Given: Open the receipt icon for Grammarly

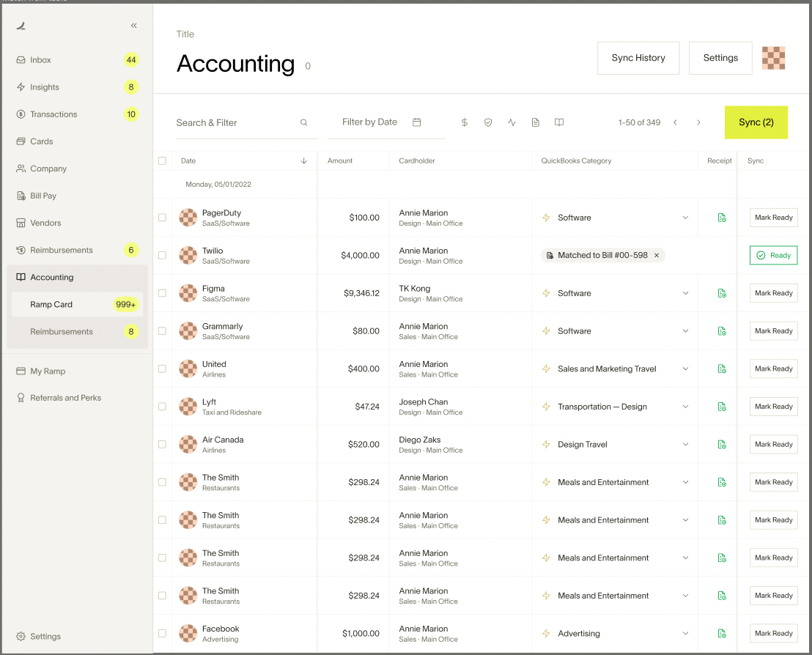Looking at the screenshot, I should click(x=721, y=331).
